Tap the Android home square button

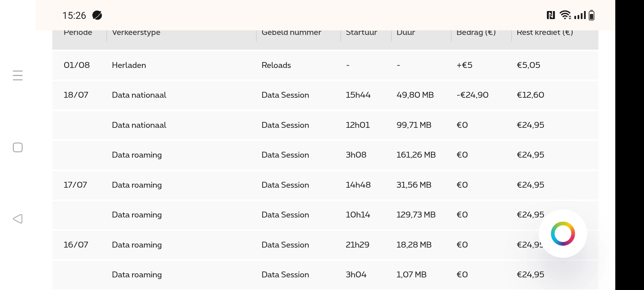pyautogui.click(x=18, y=147)
